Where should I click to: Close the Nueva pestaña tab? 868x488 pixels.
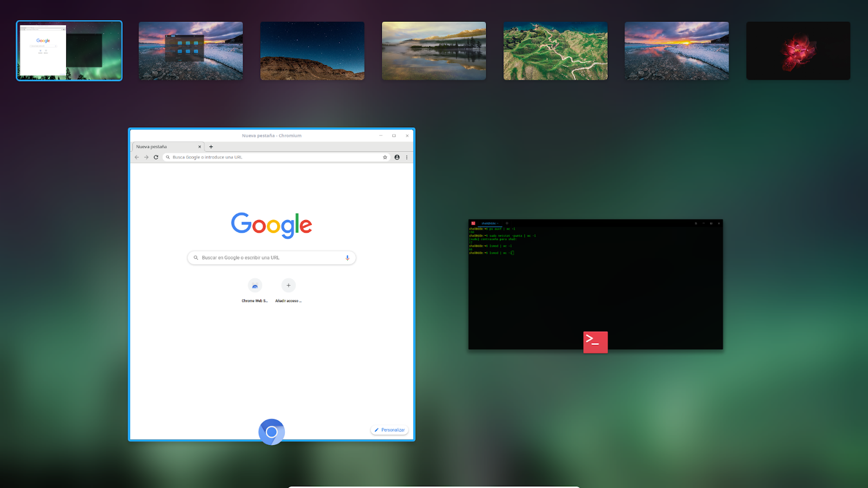[x=200, y=146]
